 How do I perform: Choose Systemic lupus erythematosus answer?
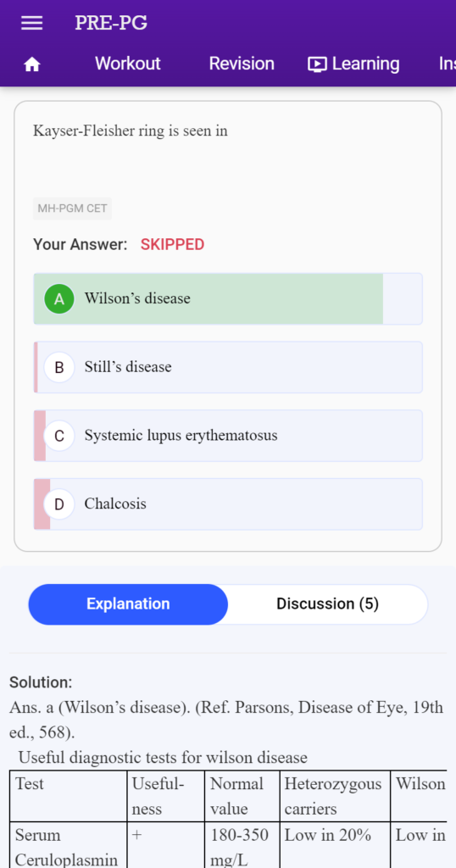coord(228,437)
